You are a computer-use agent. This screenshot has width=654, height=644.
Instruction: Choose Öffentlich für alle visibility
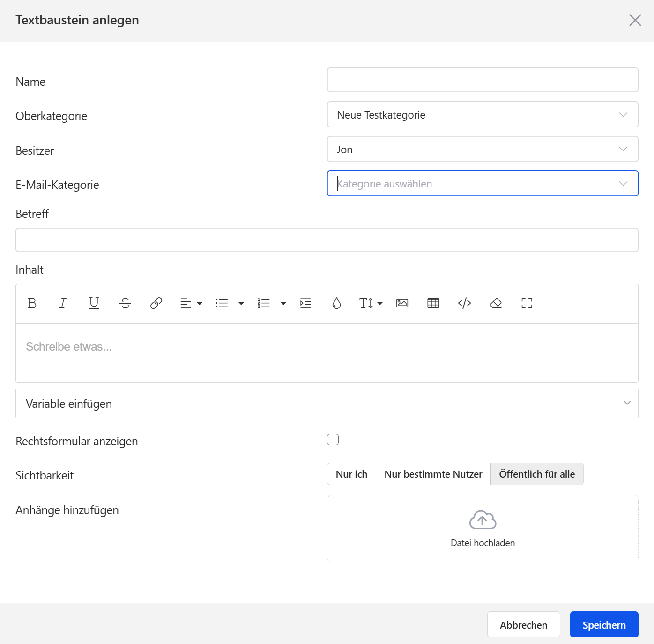[x=537, y=474]
